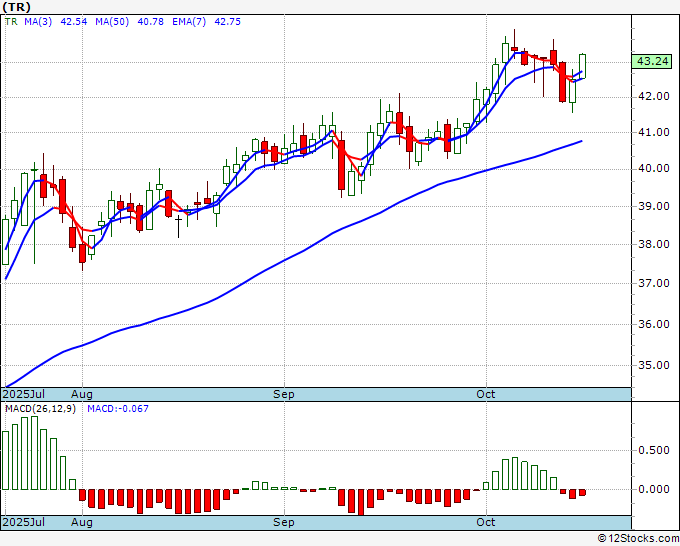Click the current price tag 43.24

(x=652, y=62)
